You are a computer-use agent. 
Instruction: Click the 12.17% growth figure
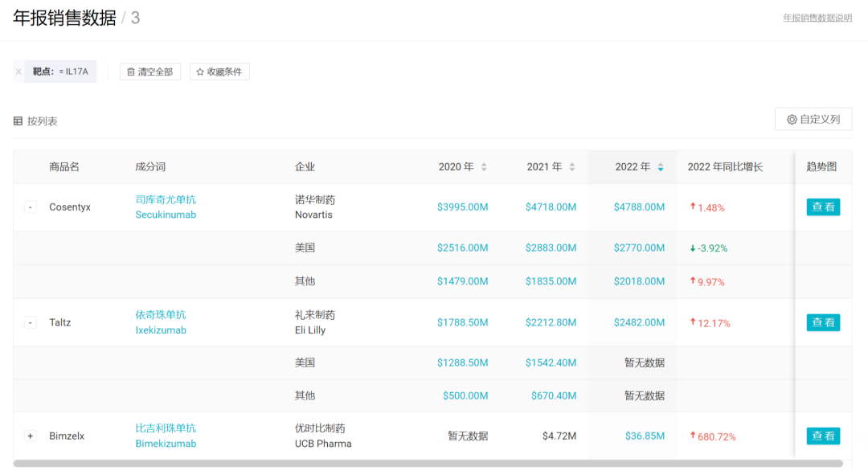point(714,323)
